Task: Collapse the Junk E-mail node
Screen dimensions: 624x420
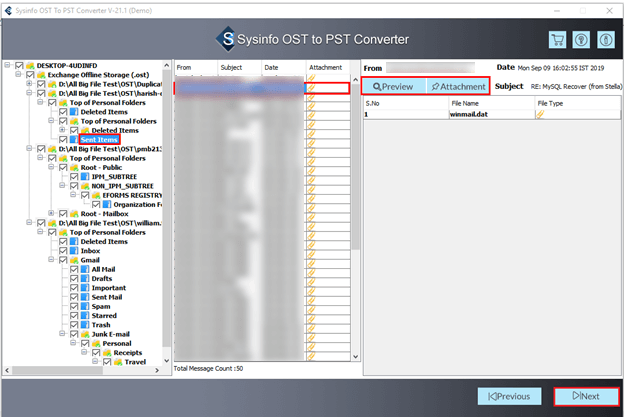Action: pos(62,333)
